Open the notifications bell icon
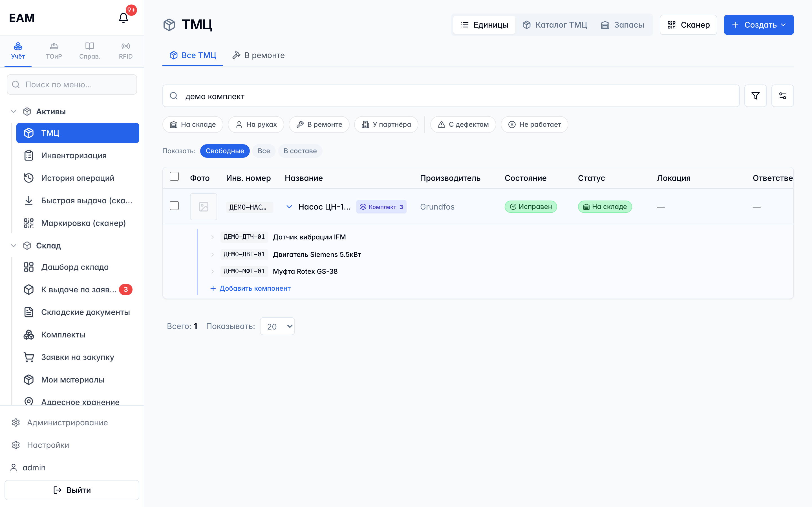The image size is (812, 507). (x=123, y=18)
